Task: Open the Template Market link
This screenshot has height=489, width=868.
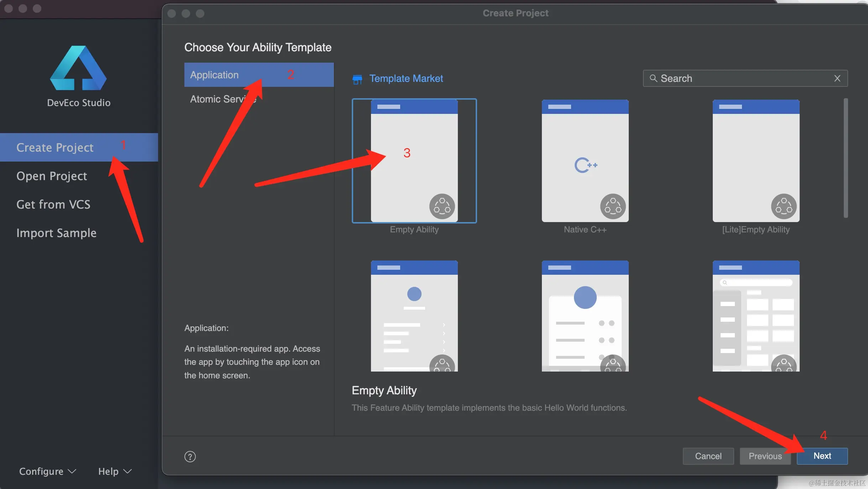Action: click(x=406, y=78)
